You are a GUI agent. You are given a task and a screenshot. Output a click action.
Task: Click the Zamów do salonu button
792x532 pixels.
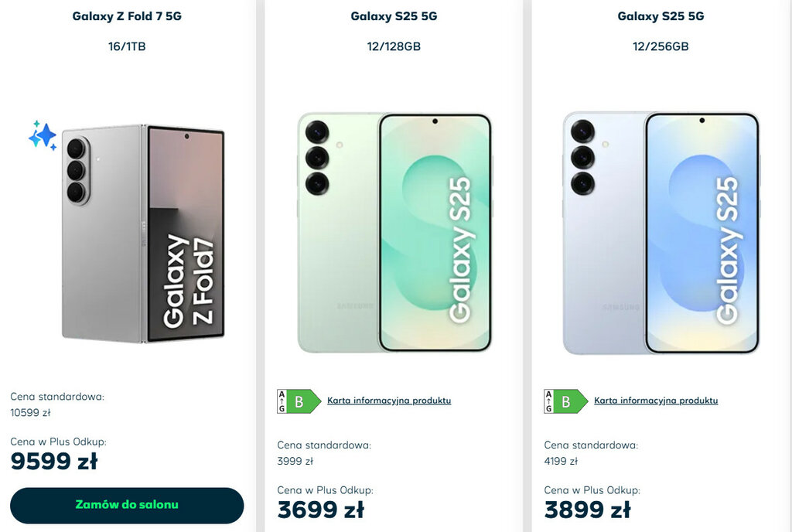(127, 505)
